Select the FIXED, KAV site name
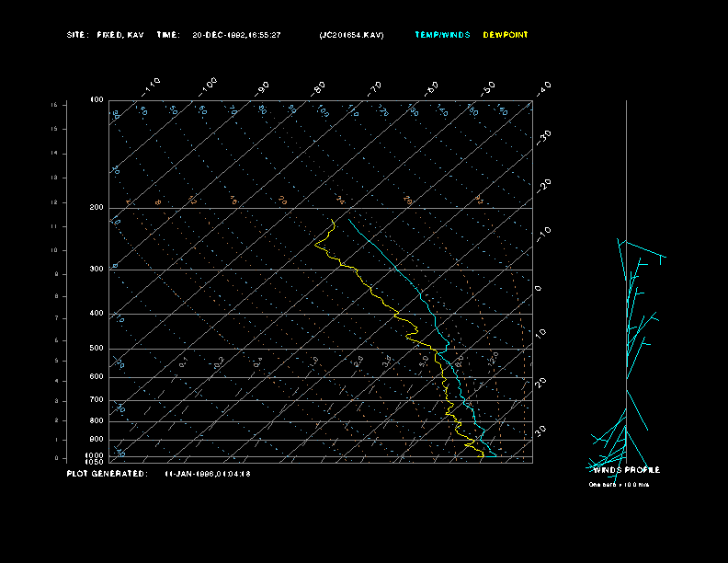The height and width of the screenshot is (563, 728). pyautogui.click(x=120, y=35)
